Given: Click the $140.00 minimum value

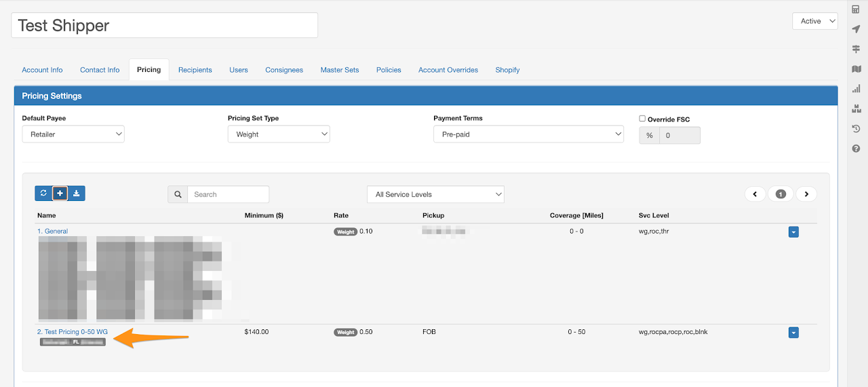Looking at the screenshot, I should 256,332.
